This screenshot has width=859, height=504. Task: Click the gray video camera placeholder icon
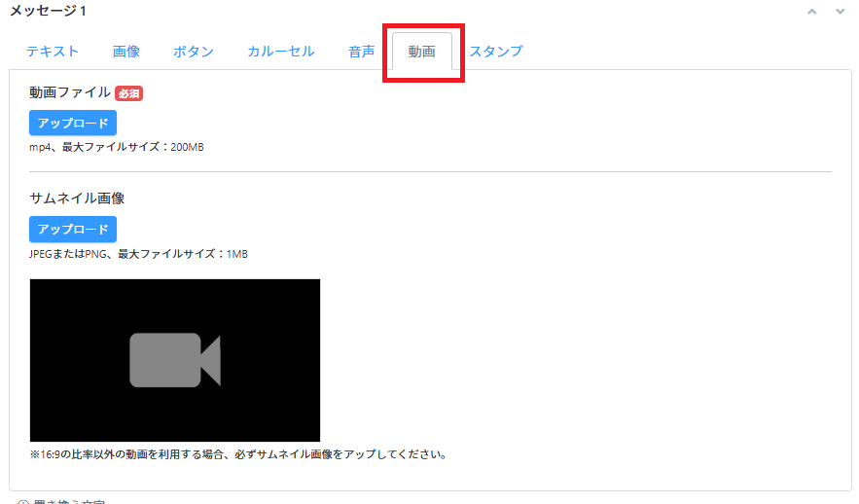click(x=175, y=360)
